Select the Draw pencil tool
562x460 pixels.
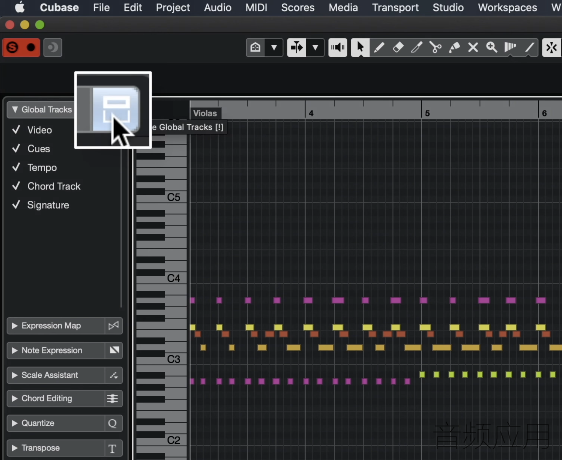(x=379, y=47)
